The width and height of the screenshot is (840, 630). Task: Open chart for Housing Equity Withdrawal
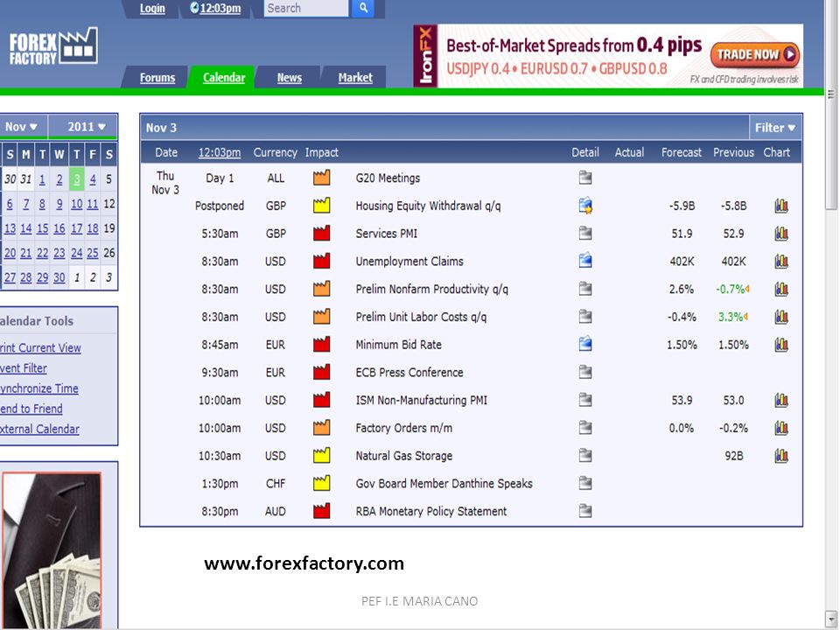pos(781,206)
